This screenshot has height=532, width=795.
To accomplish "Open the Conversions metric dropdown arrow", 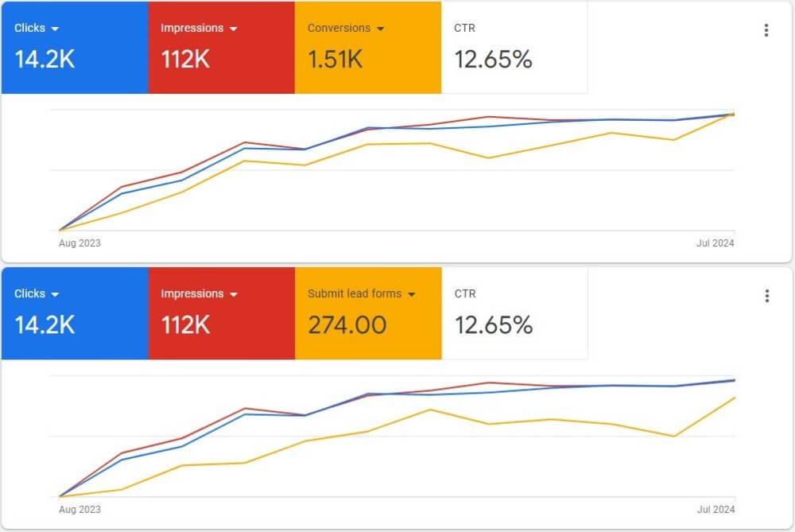I will pyautogui.click(x=380, y=29).
